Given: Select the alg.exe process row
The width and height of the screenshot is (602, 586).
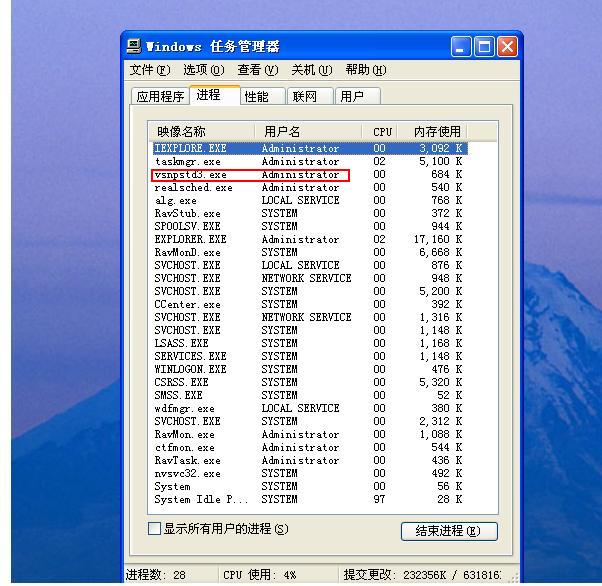Looking at the screenshot, I should (310, 200).
